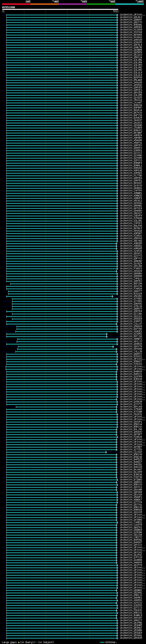Select hit label UniRef100_Q2V985
The image size is (146, 644).
(131, 158)
